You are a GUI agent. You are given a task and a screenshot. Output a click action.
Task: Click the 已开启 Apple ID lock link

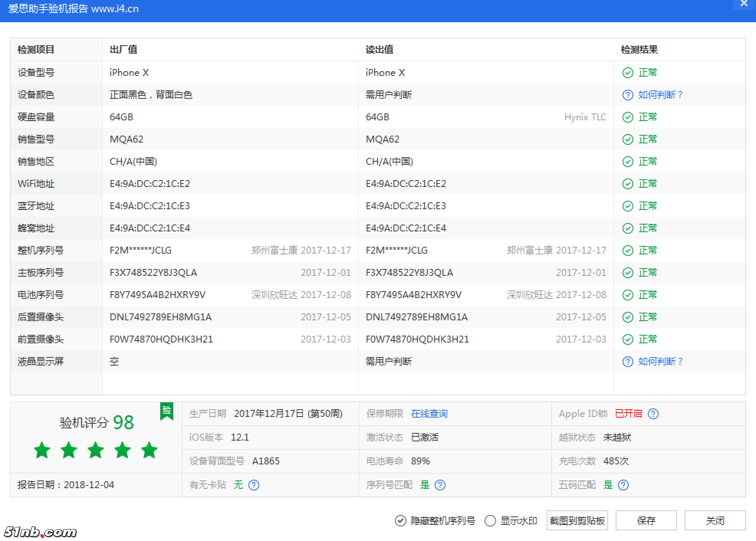628,414
